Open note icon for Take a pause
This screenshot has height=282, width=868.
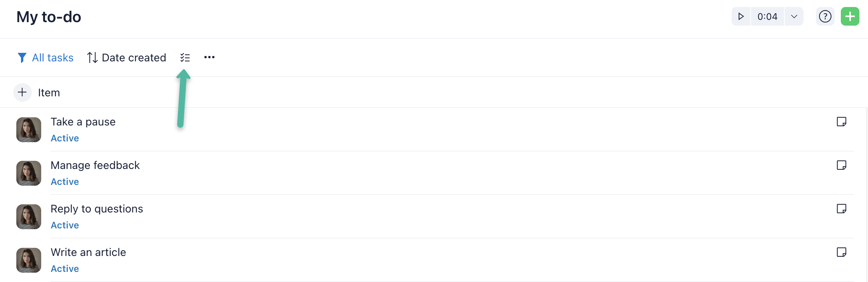pyautogui.click(x=842, y=122)
